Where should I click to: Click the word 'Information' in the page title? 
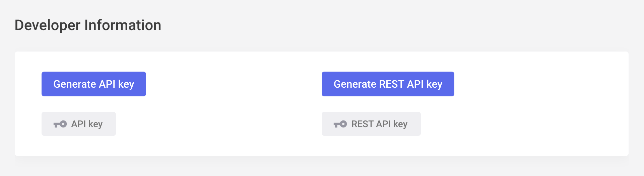(123, 25)
